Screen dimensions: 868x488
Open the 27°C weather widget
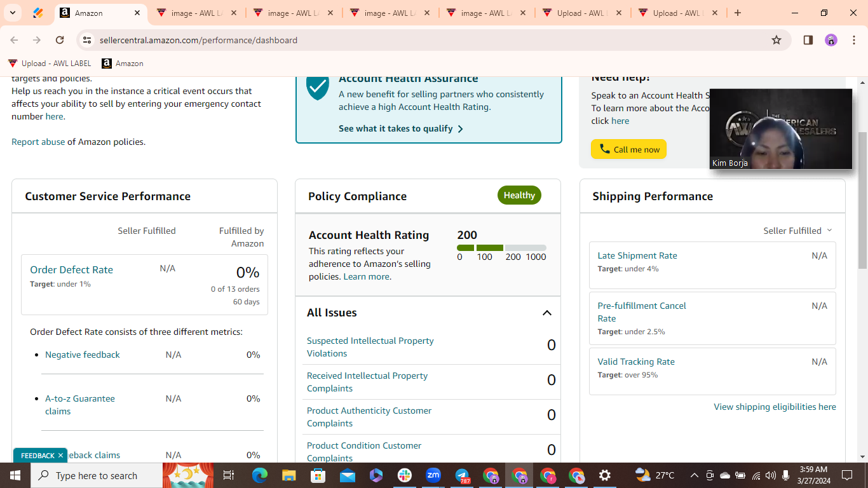pyautogui.click(x=655, y=475)
